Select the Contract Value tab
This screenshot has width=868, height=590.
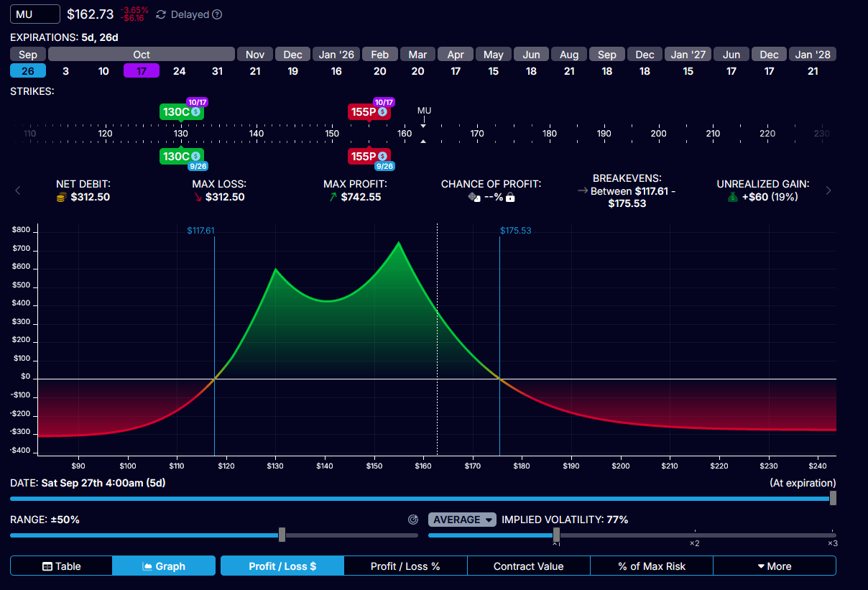[x=528, y=566]
